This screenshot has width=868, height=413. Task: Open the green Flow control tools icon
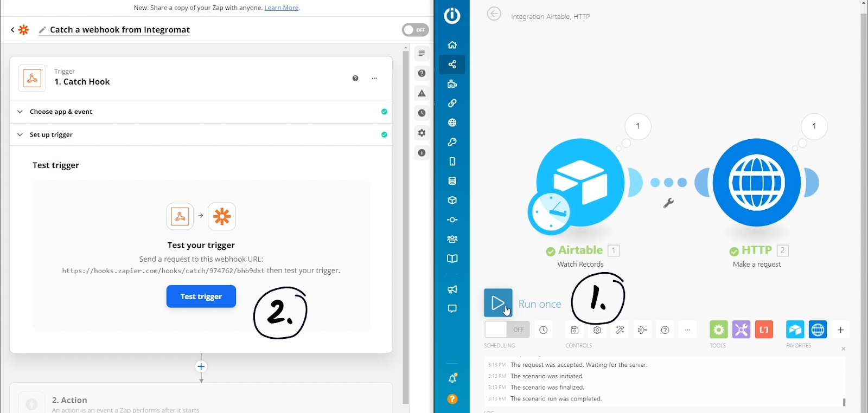(719, 330)
